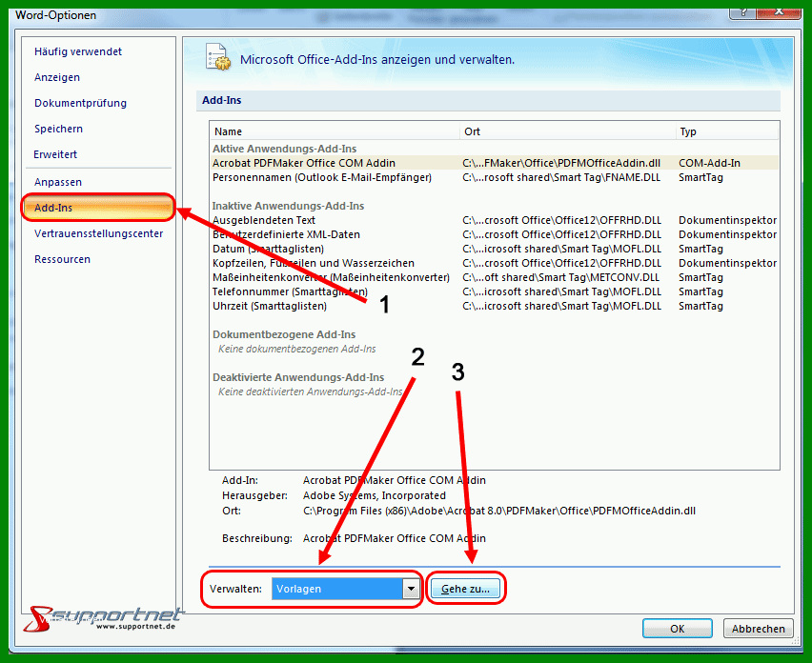Image resolution: width=812 pixels, height=663 pixels.
Task: Select Ressourcen in the sidebar
Action: click(x=62, y=259)
